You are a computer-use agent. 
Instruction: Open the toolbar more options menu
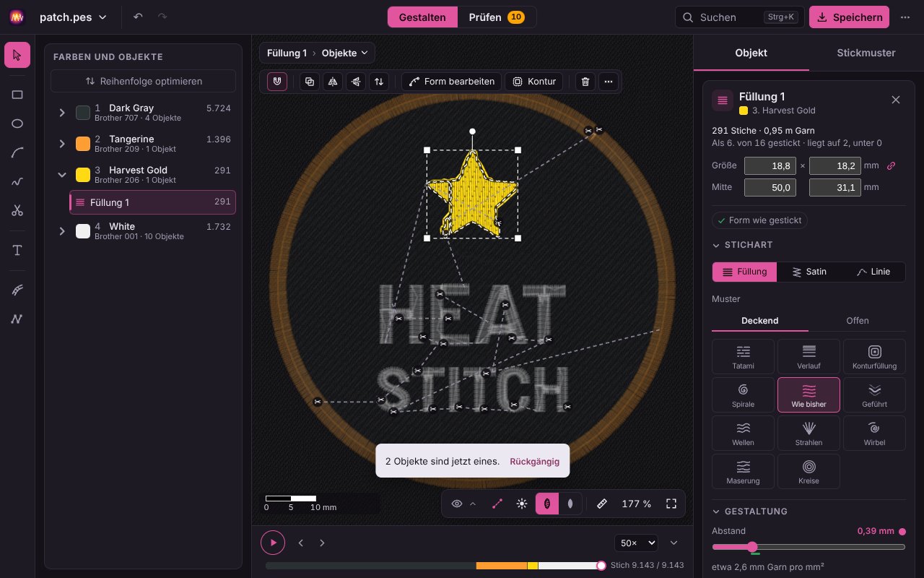point(609,82)
